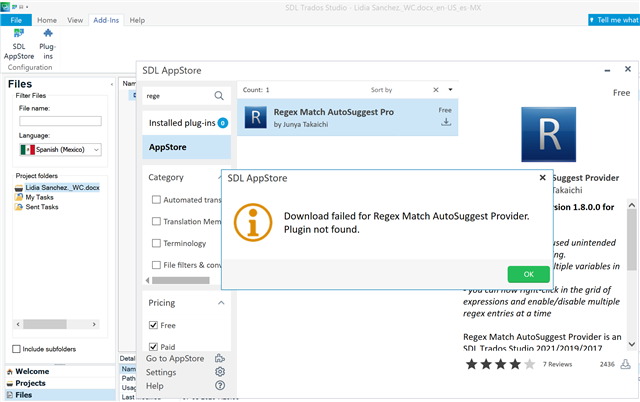This screenshot has width=640, height=402.
Task: Toggle the File filters & converters checkbox
Action: pyautogui.click(x=156, y=265)
